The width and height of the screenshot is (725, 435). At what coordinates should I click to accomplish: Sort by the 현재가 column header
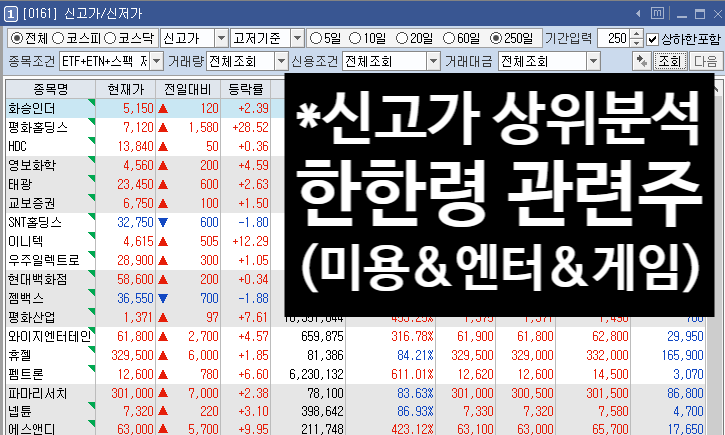(x=125, y=89)
